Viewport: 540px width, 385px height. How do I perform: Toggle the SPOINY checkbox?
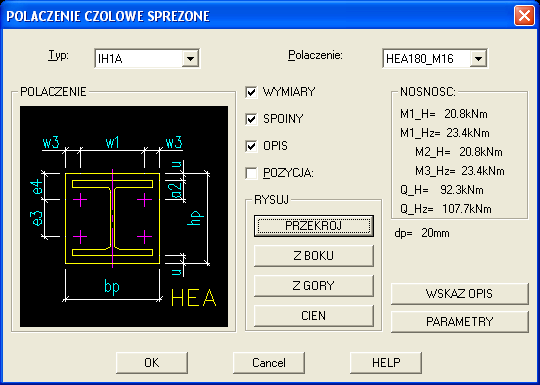pos(251,119)
